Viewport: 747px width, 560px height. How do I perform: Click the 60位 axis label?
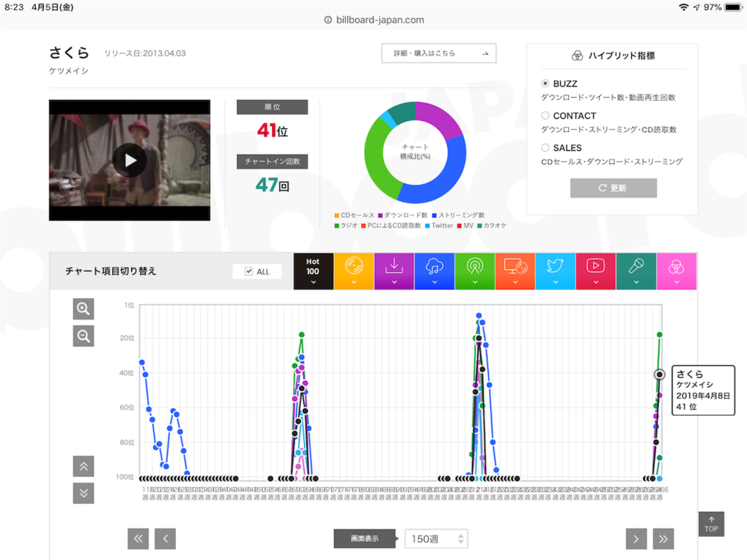point(127,407)
